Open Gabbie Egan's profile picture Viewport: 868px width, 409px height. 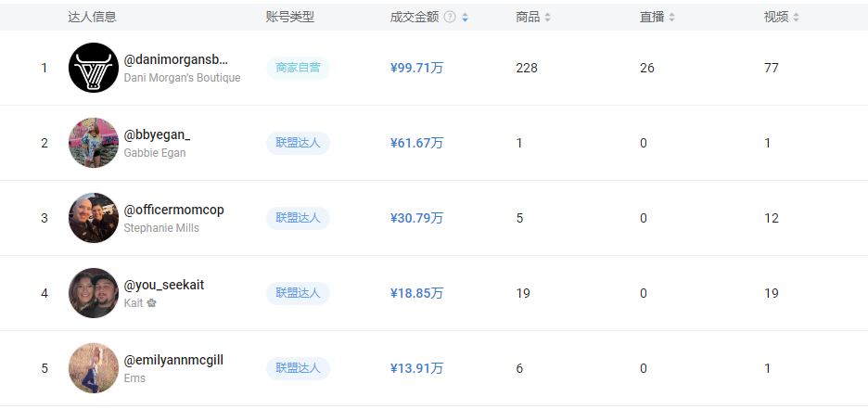(94, 143)
